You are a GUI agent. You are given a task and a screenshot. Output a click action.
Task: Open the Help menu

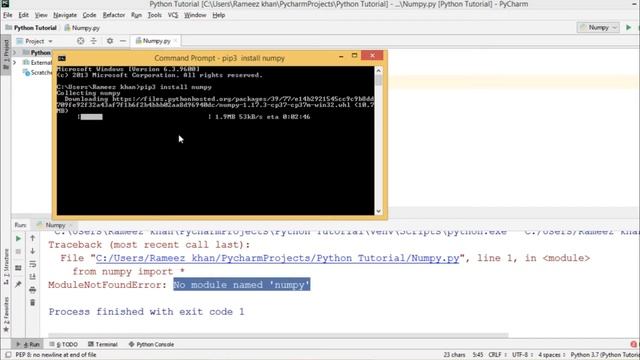tap(218, 15)
